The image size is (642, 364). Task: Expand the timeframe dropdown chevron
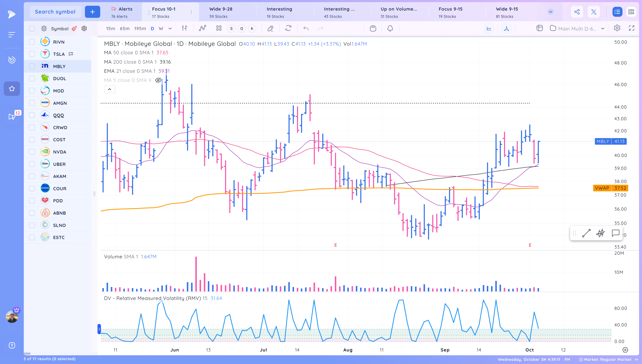tap(170, 28)
